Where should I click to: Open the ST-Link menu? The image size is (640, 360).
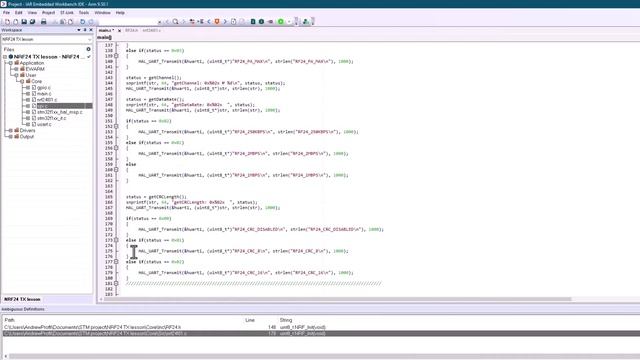pyautogui.click(x=67, y=13)
